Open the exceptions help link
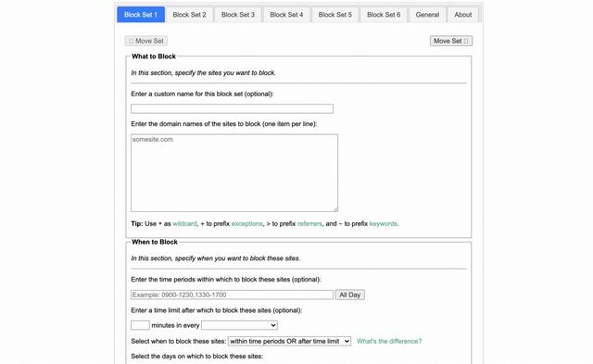The image size is (593, 364). [247, 224]
